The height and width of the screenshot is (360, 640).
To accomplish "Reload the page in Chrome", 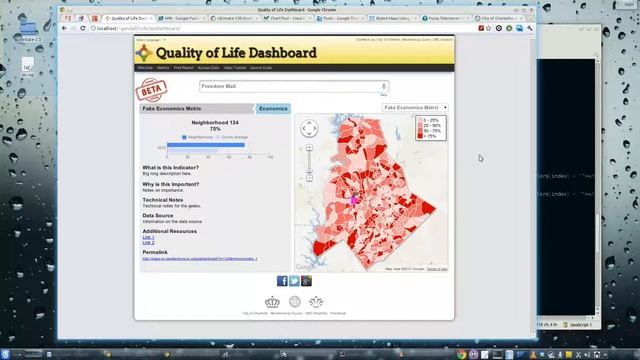I will click(83, 28).
